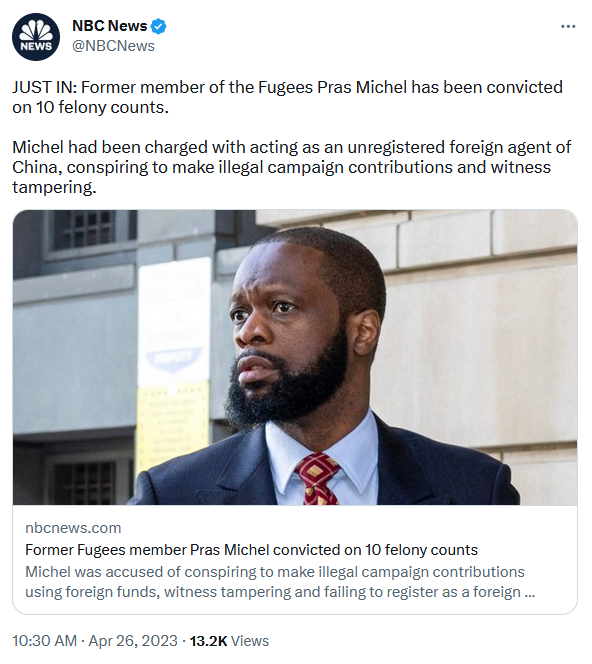
Task: Click the article description about illegal campaign contributions
Action: pos(280,581)
